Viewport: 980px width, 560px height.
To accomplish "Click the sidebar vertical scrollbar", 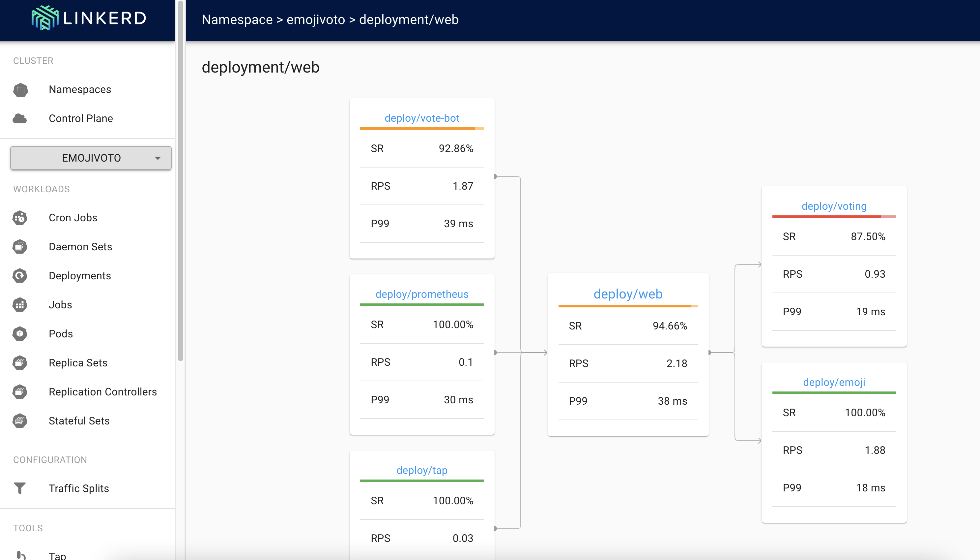I will coord(181,181).
